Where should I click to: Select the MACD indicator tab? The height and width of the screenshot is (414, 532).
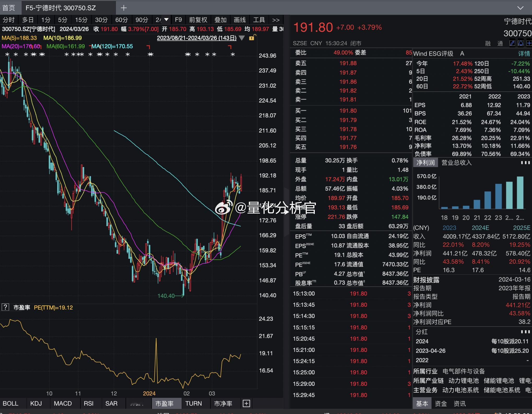tap(63, 403)
